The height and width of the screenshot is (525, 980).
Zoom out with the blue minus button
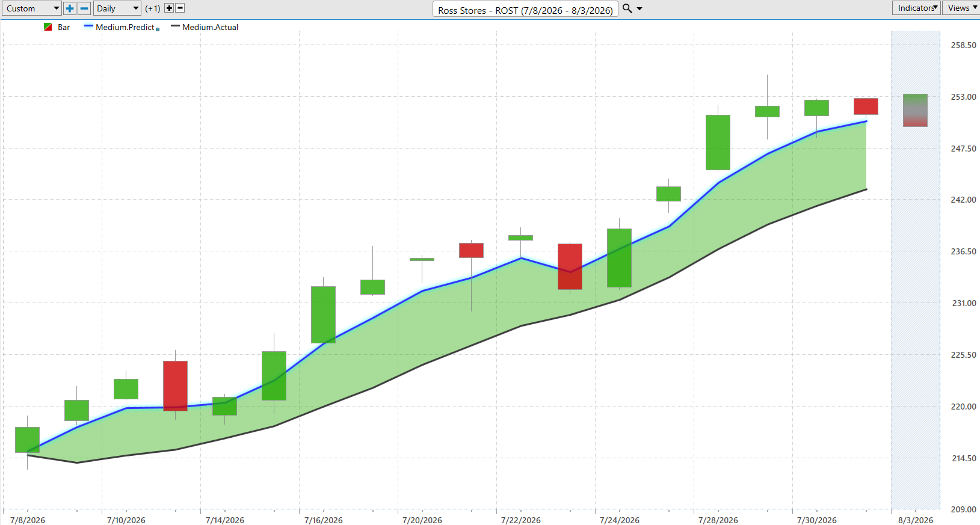click(x=84, y=8)
